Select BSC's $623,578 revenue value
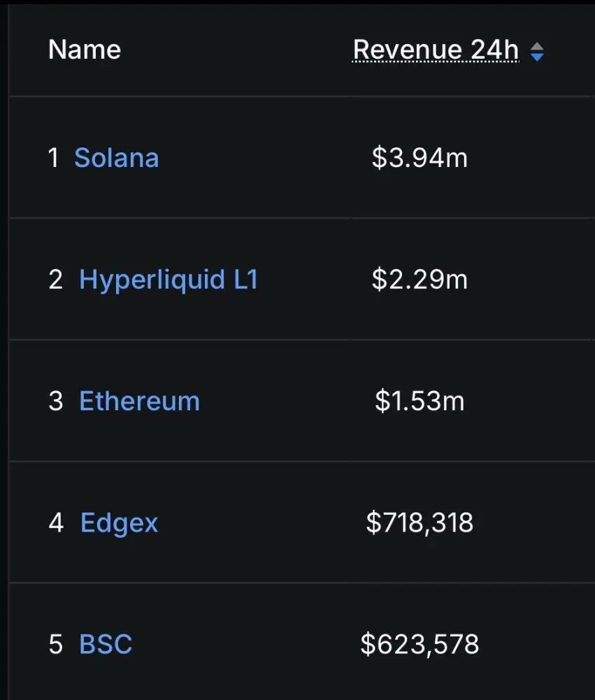 click(420, 644)
